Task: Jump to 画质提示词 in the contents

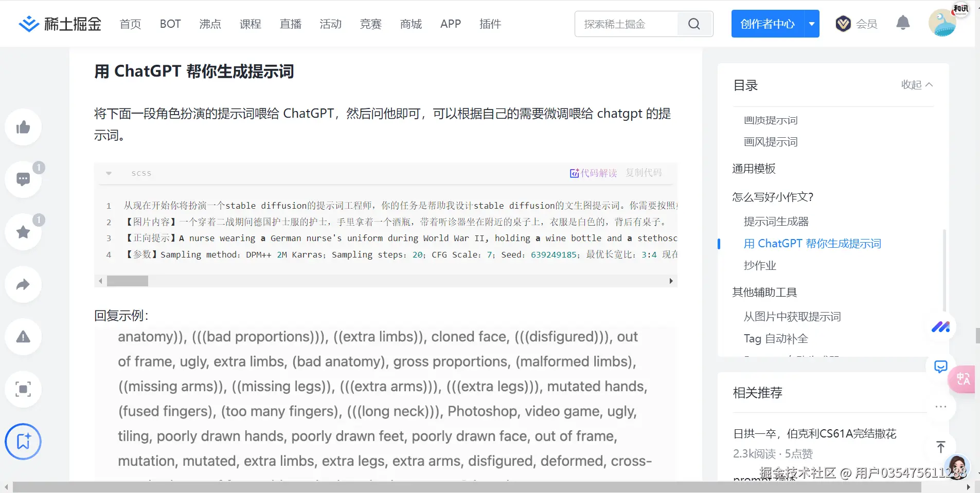Action: coord(771,120)
